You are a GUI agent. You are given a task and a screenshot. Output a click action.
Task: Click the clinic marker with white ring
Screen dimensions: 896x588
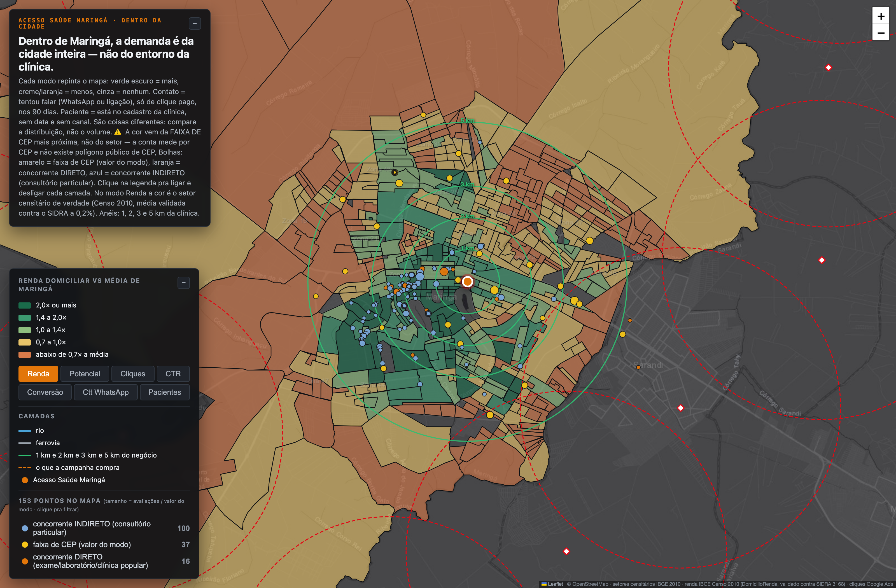click(467, 281)
